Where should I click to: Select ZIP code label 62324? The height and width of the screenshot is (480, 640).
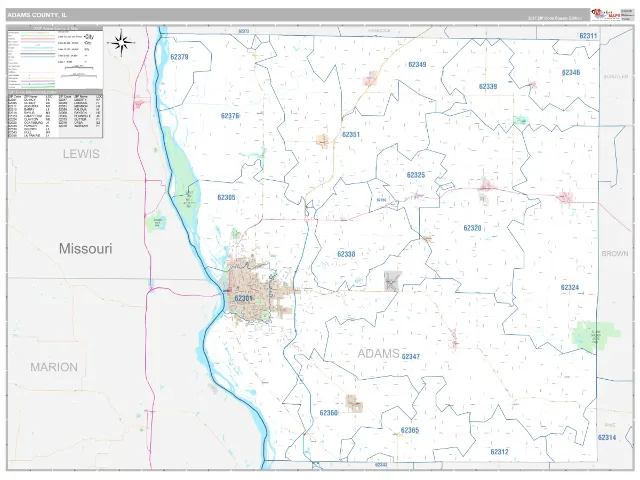[570, 287]
